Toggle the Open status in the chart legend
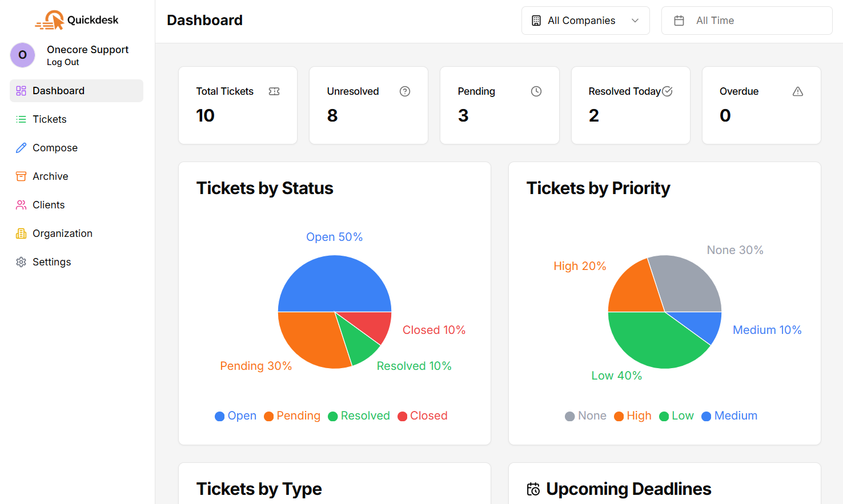 click(235, 416)
